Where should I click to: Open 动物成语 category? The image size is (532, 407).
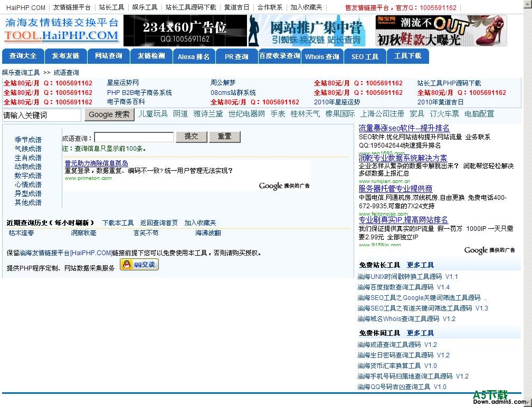point(28,167)
